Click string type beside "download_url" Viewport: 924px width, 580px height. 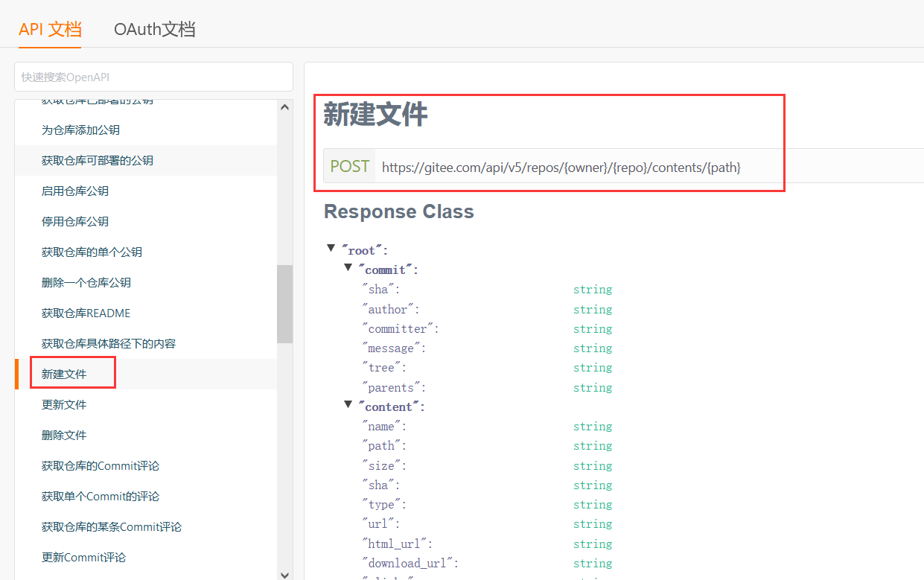point(593,563)
